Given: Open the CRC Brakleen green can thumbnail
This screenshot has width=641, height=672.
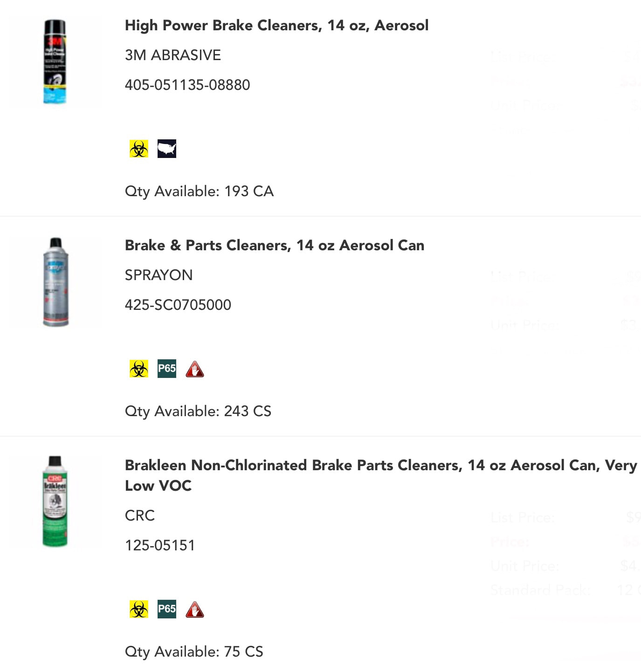Looking at the screenshot, I should [55, 502].
